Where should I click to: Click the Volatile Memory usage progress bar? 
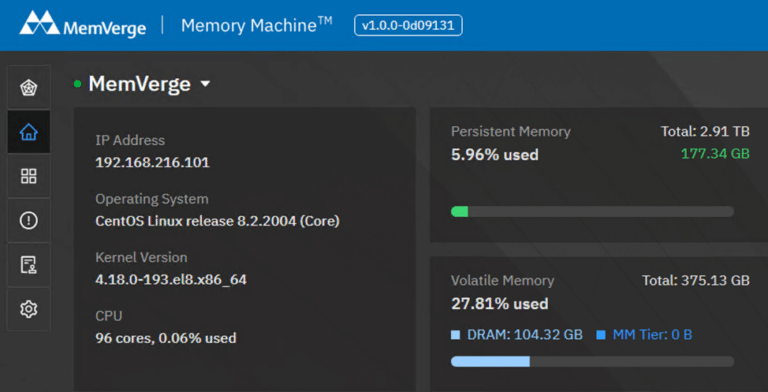click(592, 362)
